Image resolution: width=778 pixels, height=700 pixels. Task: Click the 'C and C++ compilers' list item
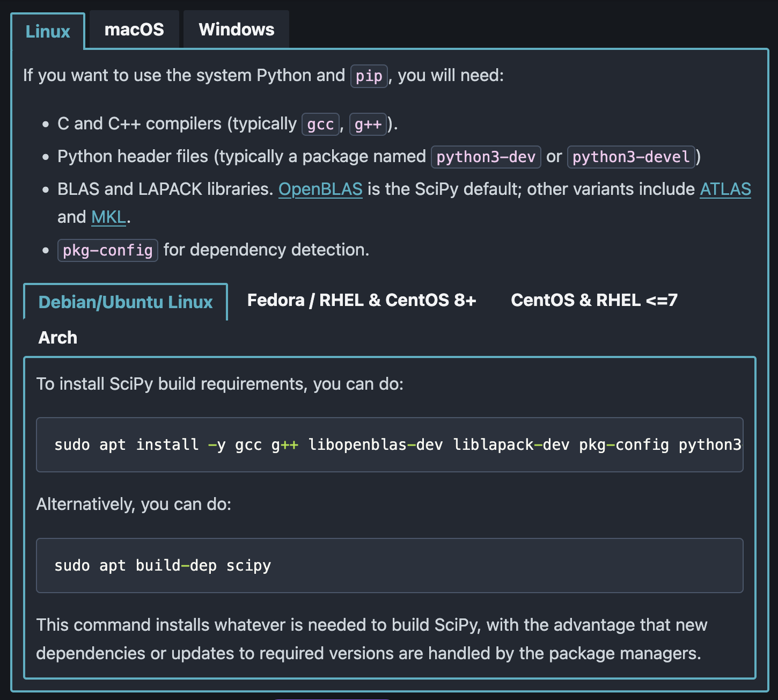227,124
